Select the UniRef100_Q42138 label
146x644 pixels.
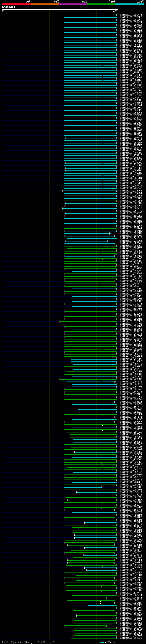(131, 597)
